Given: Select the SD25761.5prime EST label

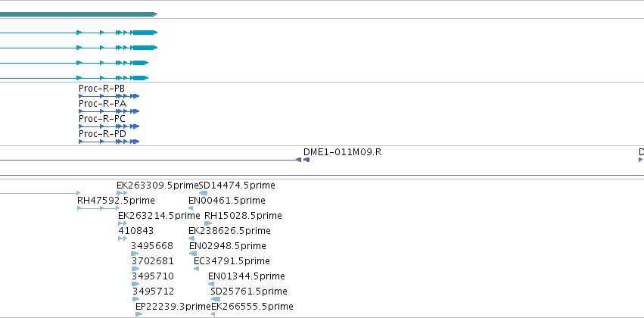Looking at the screenshot, I should pyautogui.click(x=249, y=291).
